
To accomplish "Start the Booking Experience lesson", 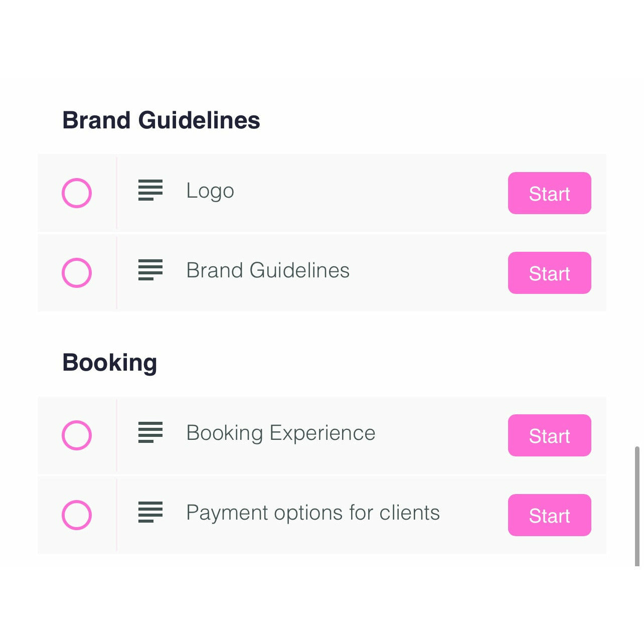I will tap(549, 435).
